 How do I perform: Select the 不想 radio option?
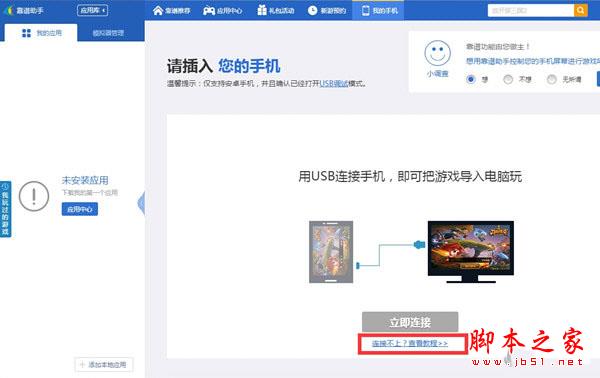click(508, 79)
